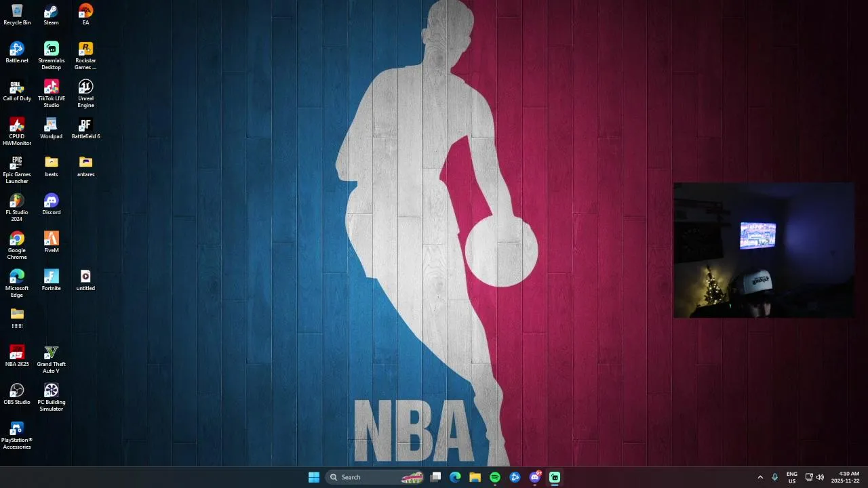Open Battle.net from the taskbar
This screenshot has width=868, height=488.
click(x=515, y=477)
